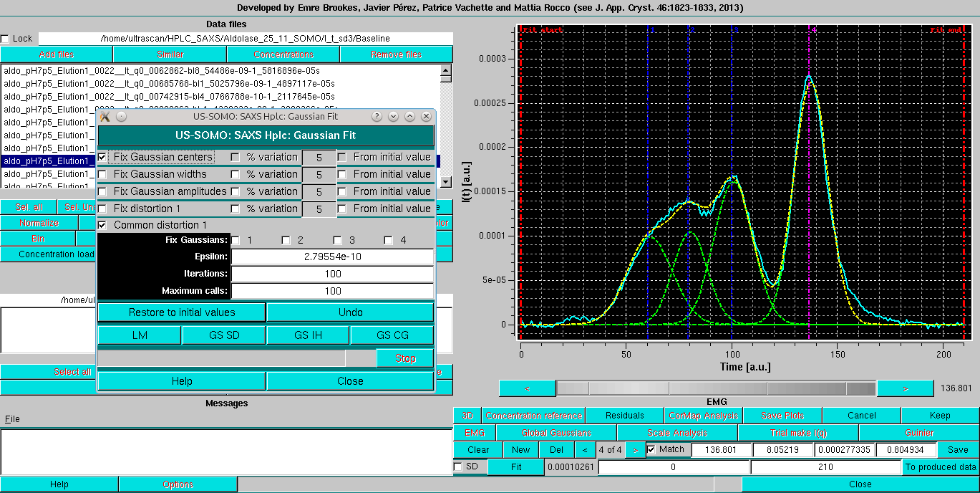Click Restore to initial values
This screenshot has width=980, height=493.
pos(181,312)
